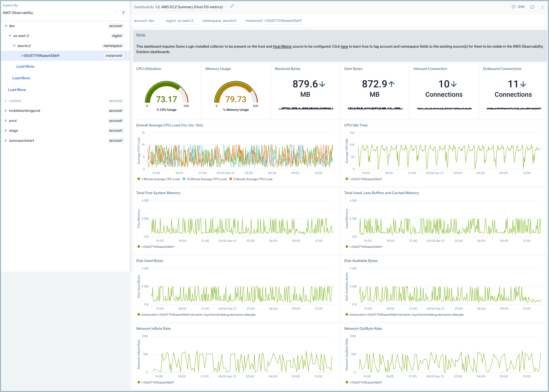Viewport: 549px width, 392px height.
Task: Click the filter funnel icon in Explore panel
Action: (x=123, y=13)
